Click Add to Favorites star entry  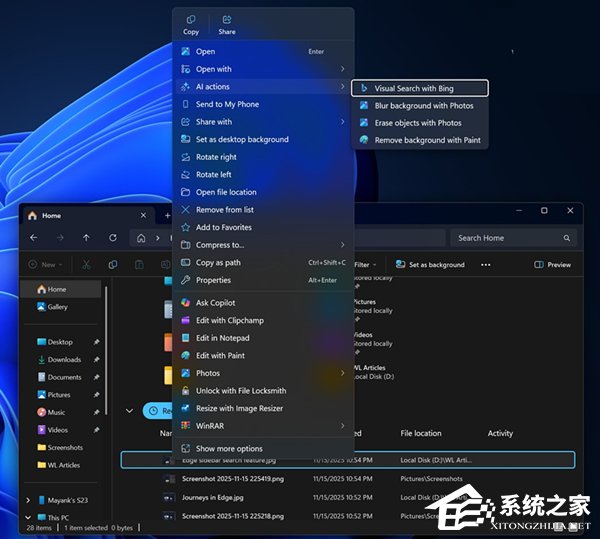click(x=223, y=227)
